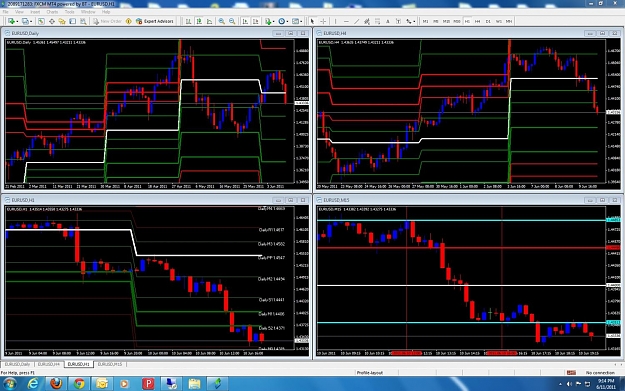Open the Help menu
The image size is (625, 391).
106,12
